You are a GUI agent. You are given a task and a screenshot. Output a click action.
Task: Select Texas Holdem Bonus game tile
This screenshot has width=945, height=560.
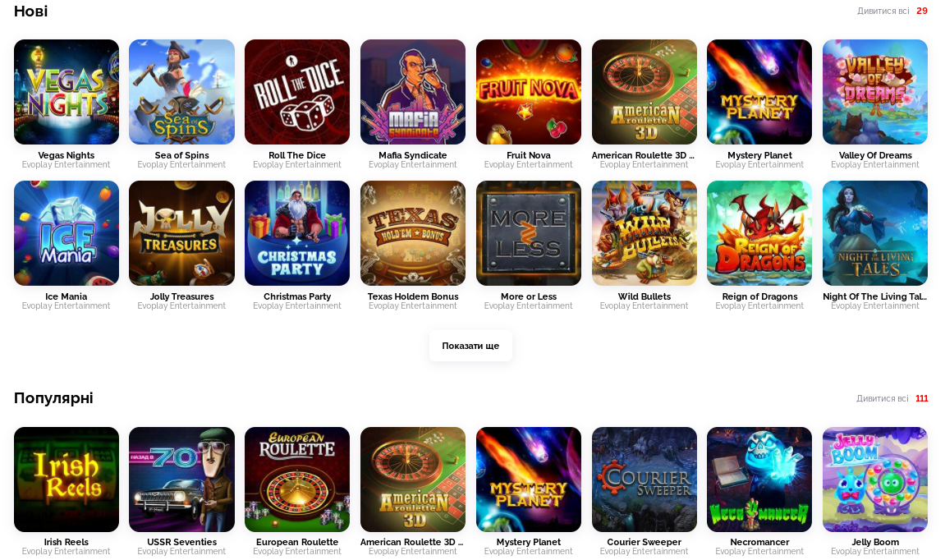(x=413, y=233)
